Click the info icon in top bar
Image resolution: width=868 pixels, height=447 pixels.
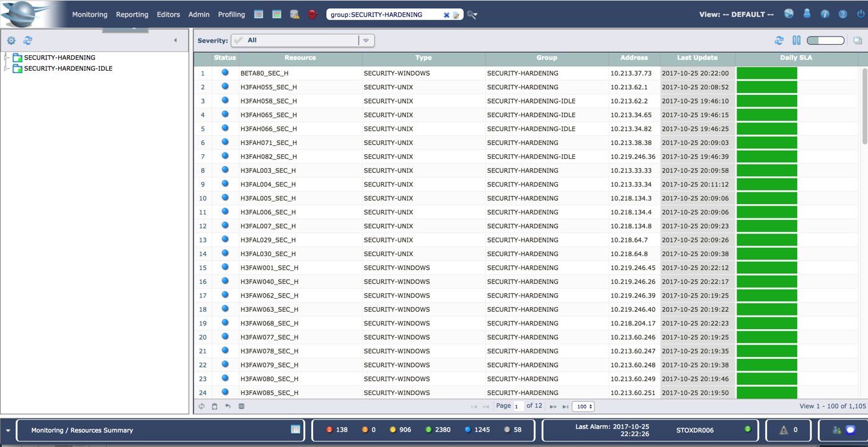coord(825,14)
